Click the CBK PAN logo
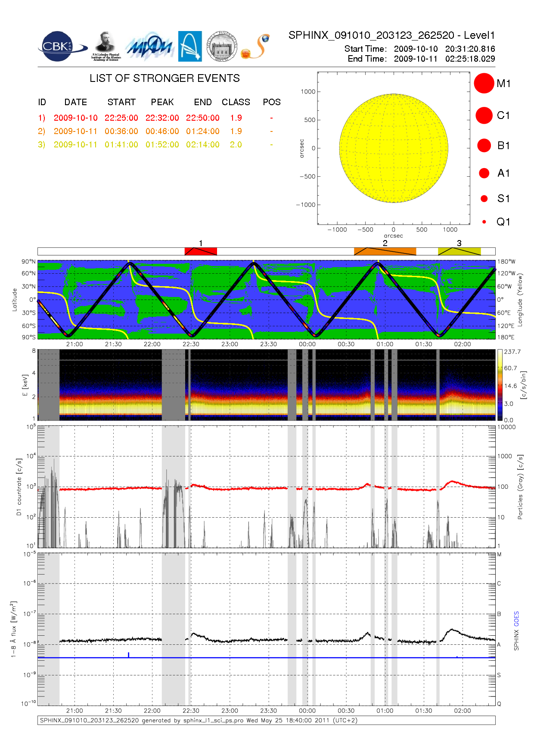 [x=58, y=47]
